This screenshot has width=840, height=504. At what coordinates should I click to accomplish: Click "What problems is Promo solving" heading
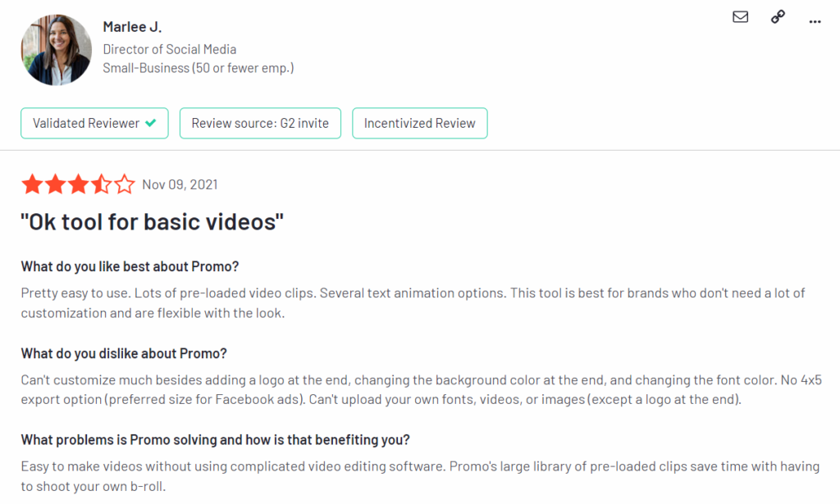coord(216,439)
